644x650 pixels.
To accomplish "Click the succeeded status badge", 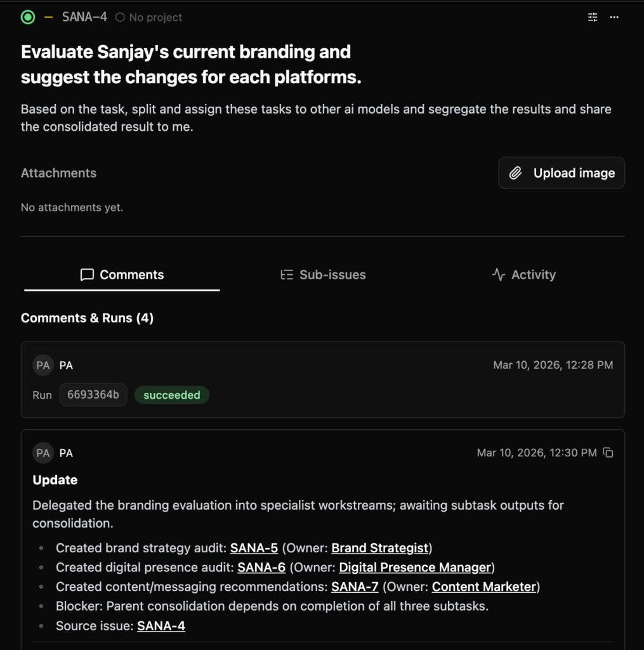I will 172,395.
